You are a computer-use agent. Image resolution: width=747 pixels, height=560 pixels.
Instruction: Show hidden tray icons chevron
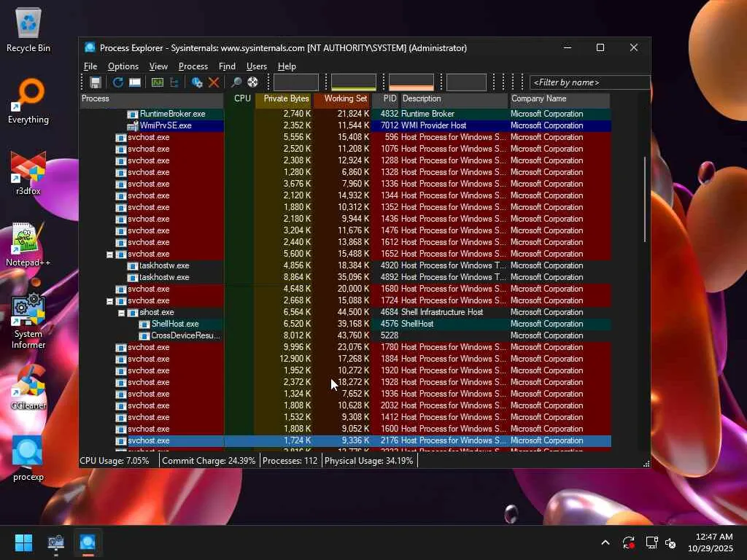click(605, 542)
